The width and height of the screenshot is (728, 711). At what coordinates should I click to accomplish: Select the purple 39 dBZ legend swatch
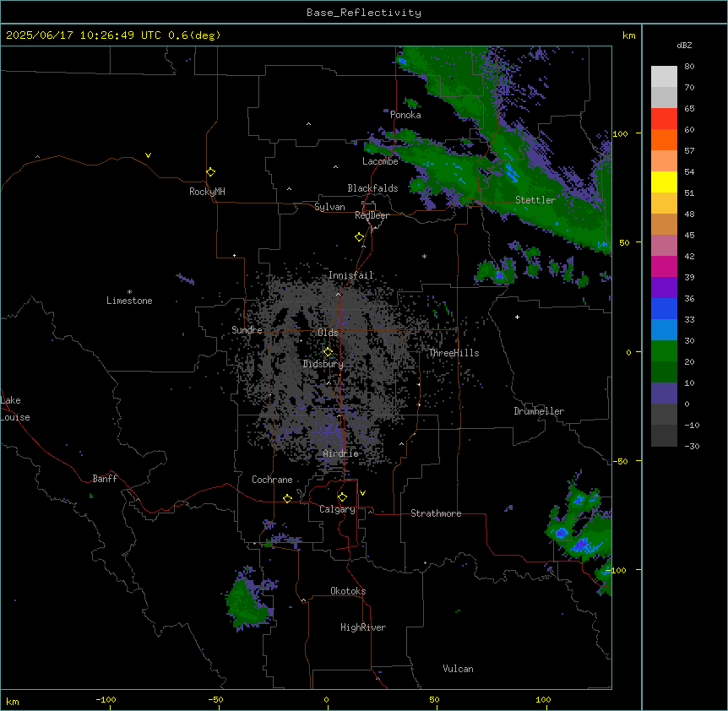(x=664, y=288)
